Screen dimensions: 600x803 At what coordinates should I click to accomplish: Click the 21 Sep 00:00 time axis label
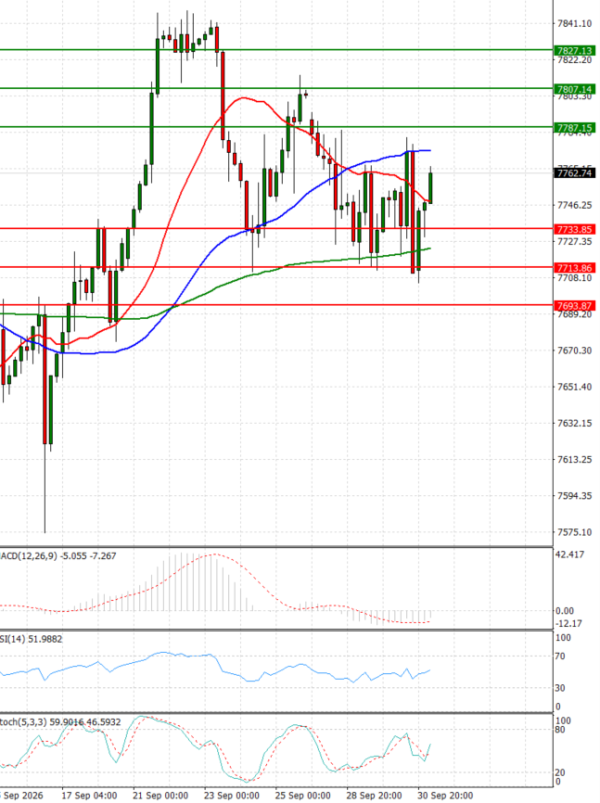click(161, 796)
